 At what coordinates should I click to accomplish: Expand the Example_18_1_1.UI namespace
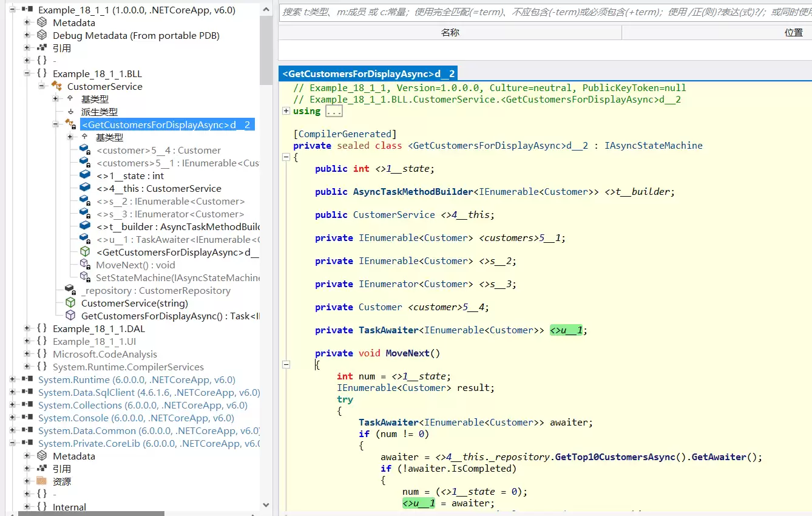coord(27,341)
